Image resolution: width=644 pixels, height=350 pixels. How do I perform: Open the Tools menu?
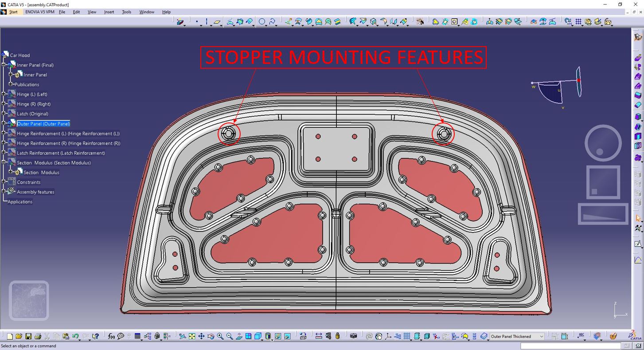click(127, 12)
